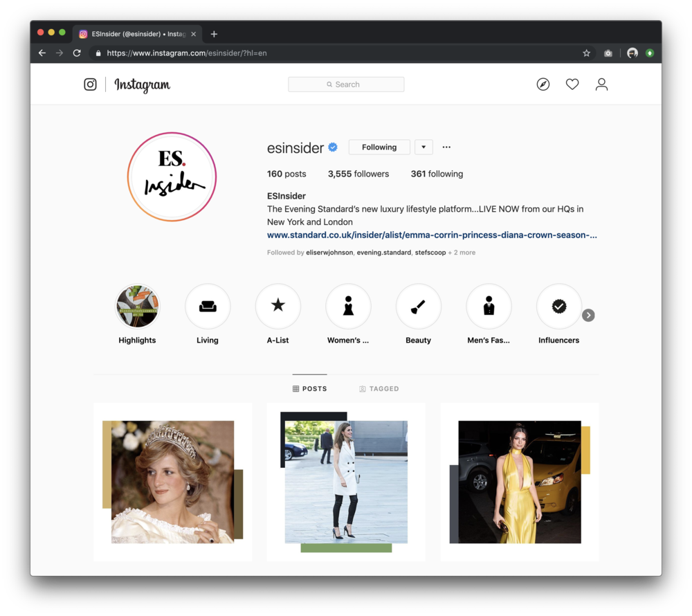Click the esinsider username heading

[x=295, y=148]
